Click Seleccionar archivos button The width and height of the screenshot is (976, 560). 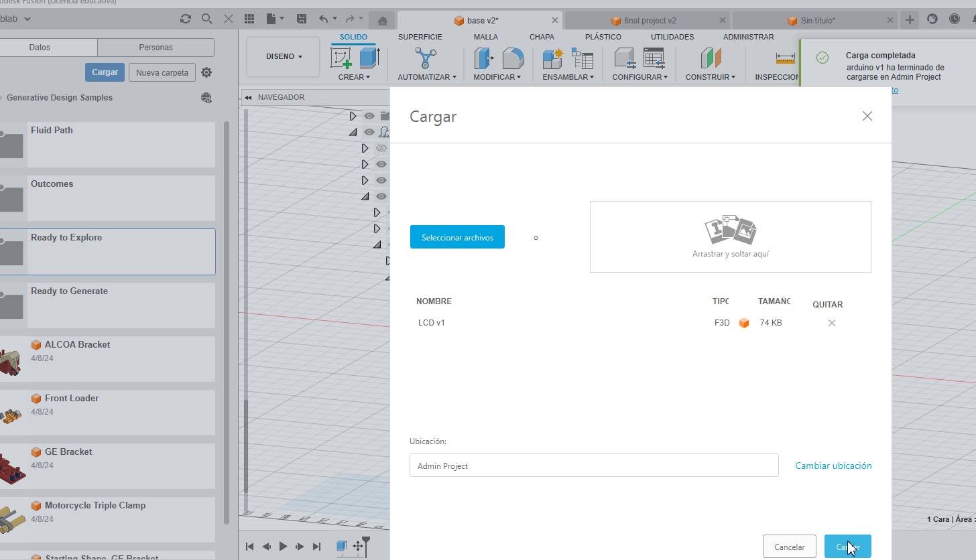tap(457, 237)
